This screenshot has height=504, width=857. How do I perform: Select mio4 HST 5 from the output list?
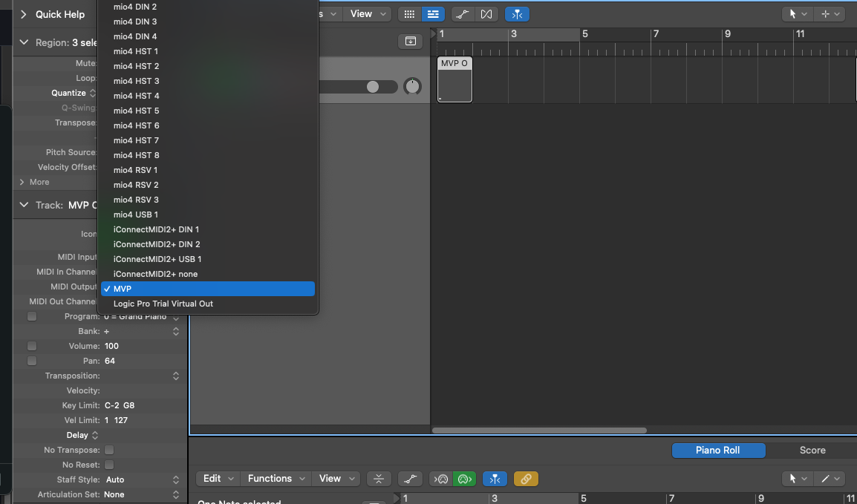(x=136, y=111)
